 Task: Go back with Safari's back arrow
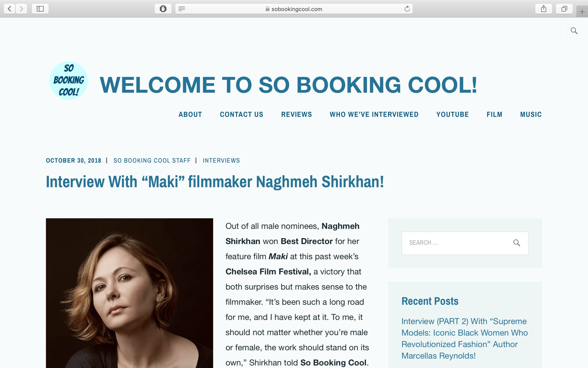pyautogui.click(x=9, y=9)
